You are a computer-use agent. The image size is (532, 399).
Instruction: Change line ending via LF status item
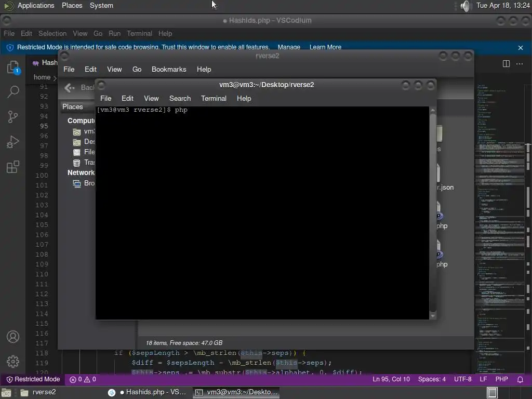(483, 379)
